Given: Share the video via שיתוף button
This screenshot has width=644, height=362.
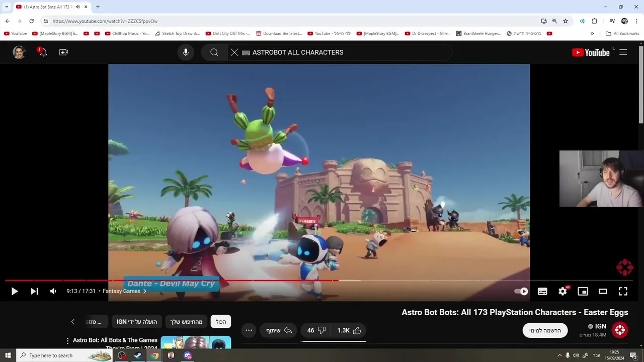Looking at the screenshot, I should click(279, 330).
